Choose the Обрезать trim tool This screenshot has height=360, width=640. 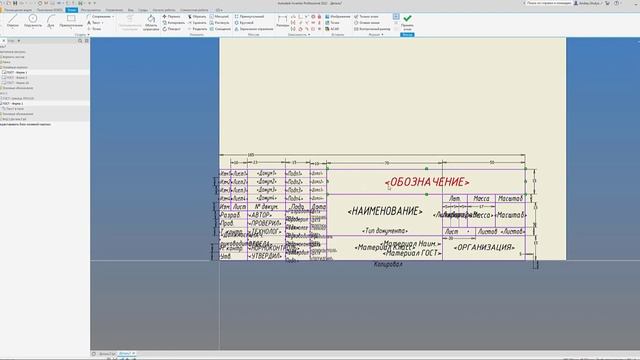(x=197, y=17)
